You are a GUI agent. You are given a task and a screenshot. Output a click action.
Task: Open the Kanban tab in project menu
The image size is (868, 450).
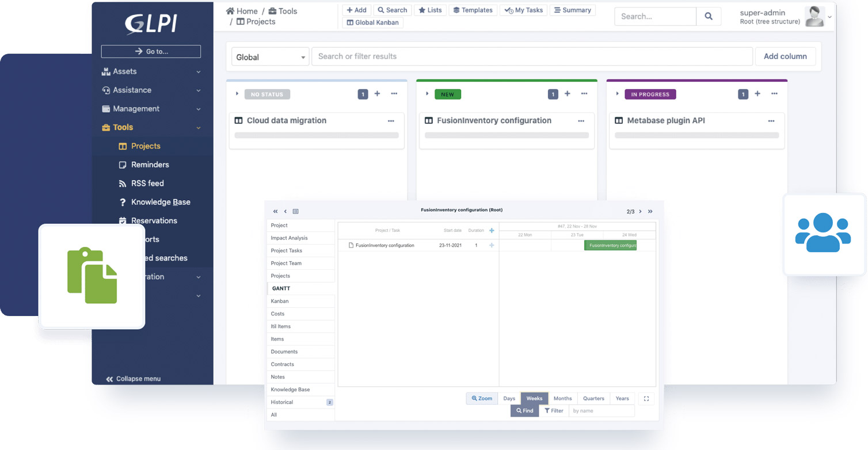click(x=280, y=301)
